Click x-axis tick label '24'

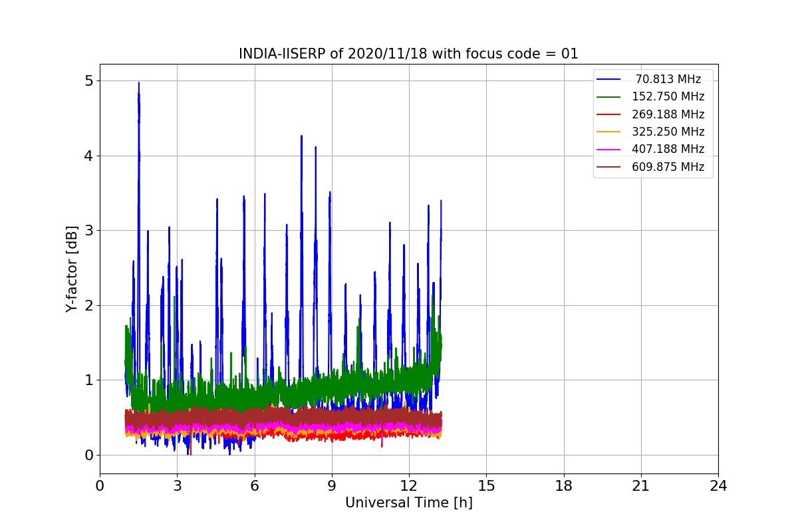[718, 486]
